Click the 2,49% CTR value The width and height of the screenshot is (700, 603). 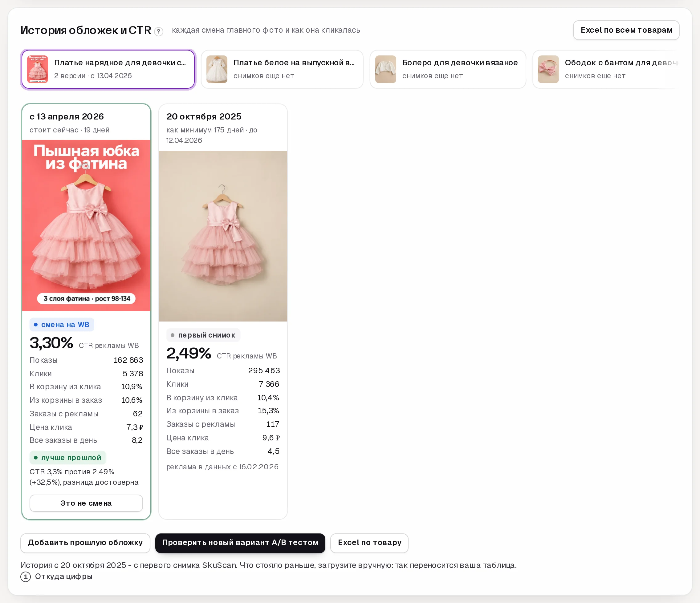pyautogui.click(x=189, y=354)
